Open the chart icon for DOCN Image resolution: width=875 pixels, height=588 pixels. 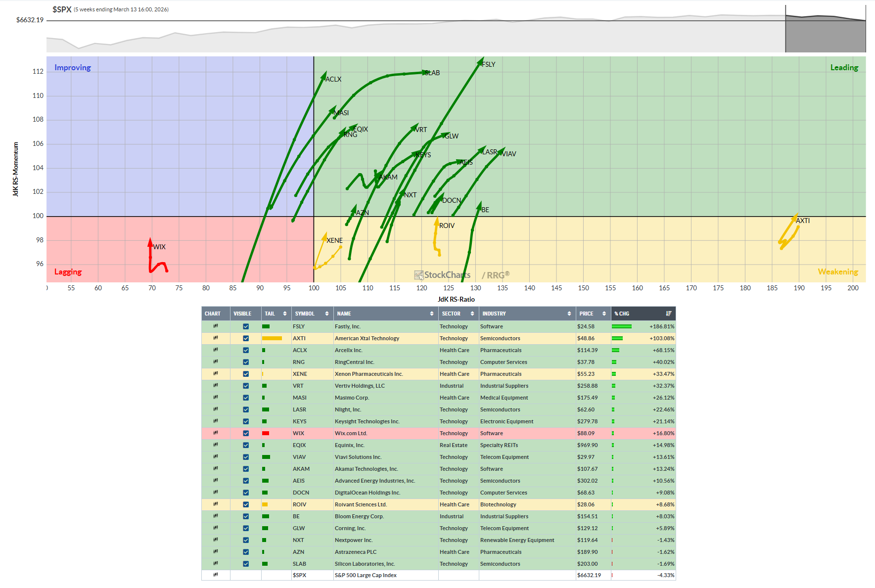coord(216,493)
